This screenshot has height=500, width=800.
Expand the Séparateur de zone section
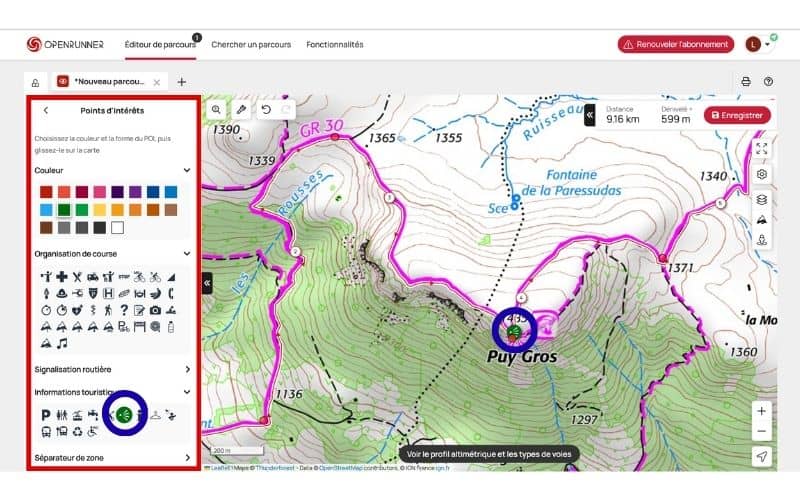(x=186, y=458)
